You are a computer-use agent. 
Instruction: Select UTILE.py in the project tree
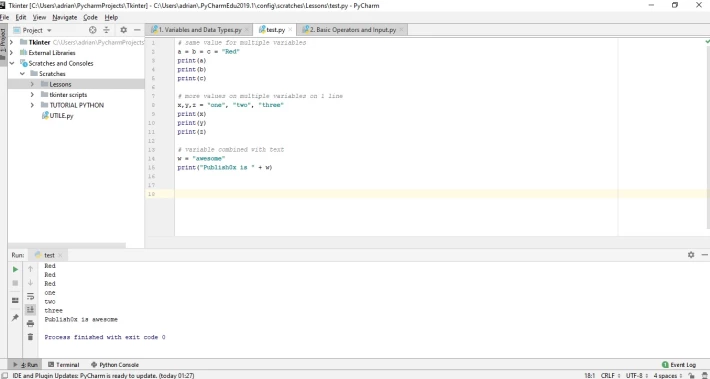[58, 116]
